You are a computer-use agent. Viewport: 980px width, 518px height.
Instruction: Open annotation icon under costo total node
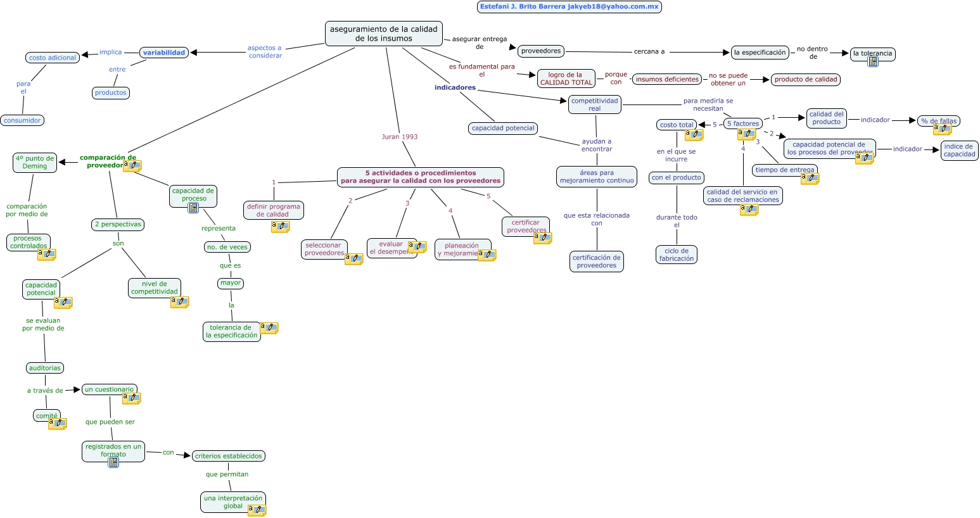[x=694, y=134]
